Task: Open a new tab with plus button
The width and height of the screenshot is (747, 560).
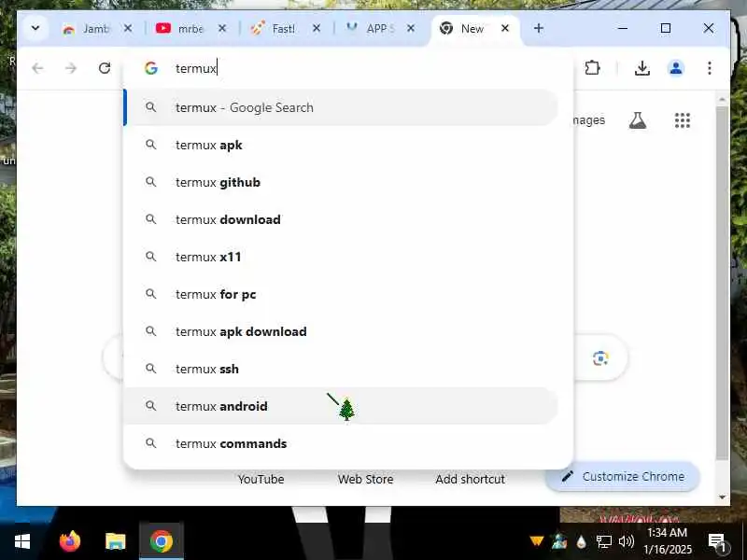Action: [539, 29]
